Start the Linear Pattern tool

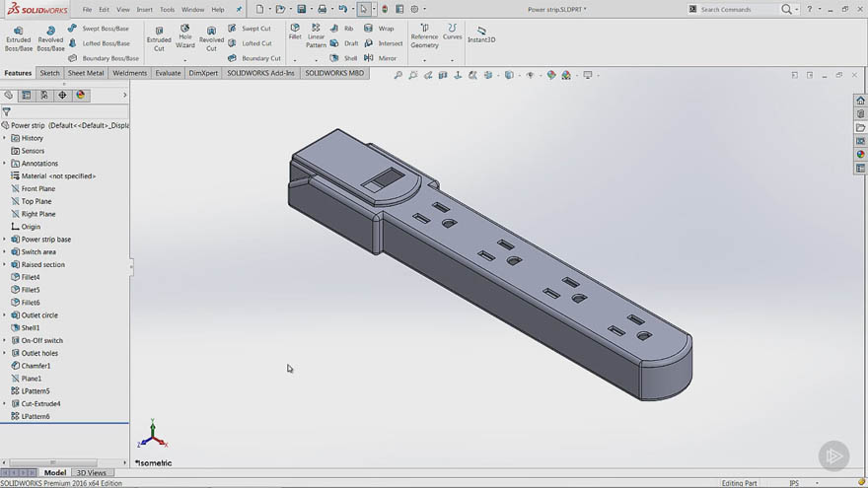(x=316, y=35)
